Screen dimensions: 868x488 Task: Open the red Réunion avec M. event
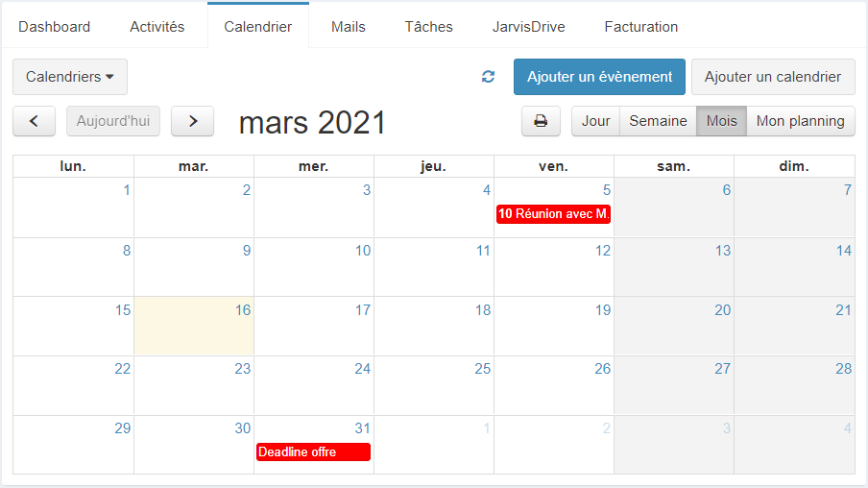point(554,214)
